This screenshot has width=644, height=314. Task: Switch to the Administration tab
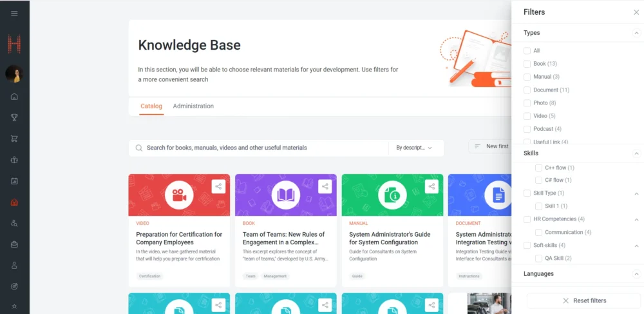(x=193, y=106)
